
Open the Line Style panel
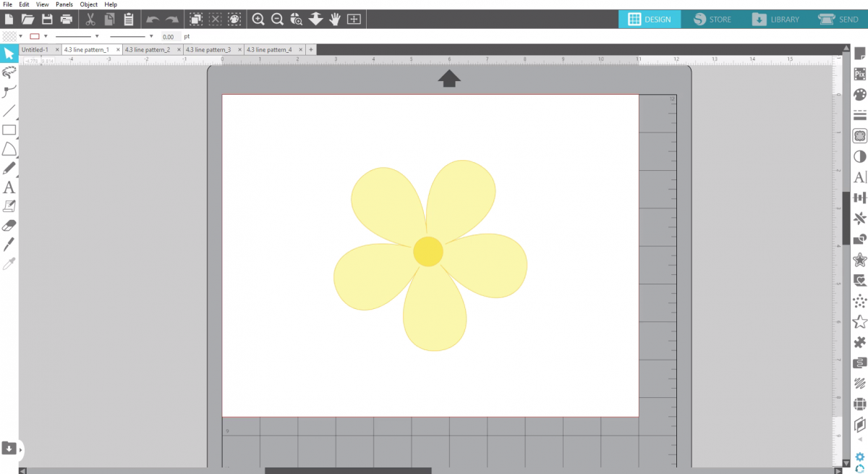[x=859, y=115]
